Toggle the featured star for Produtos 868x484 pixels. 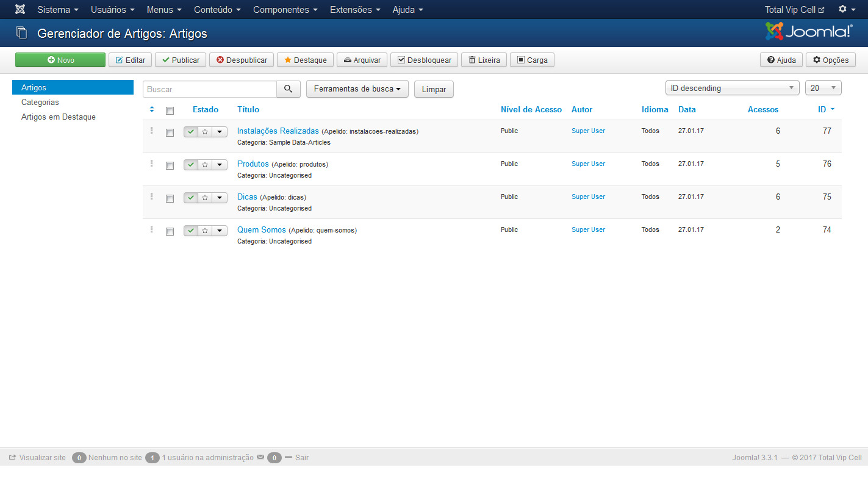coord(205,164)
